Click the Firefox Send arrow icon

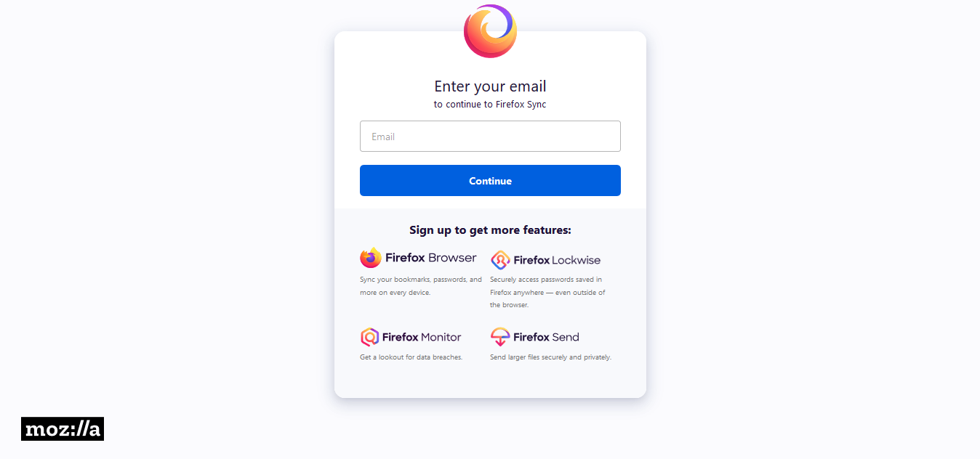(x=500, y=337)
